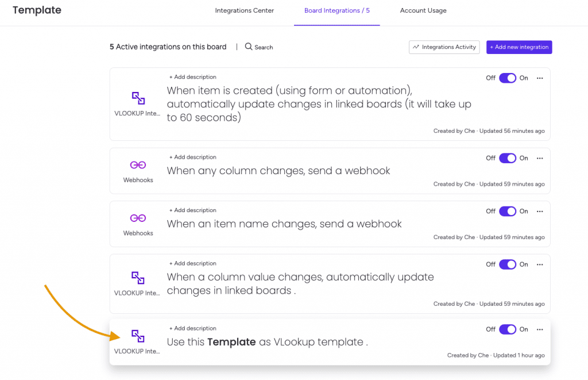Open three-dot menu for item name webhook

coord(540,212)
